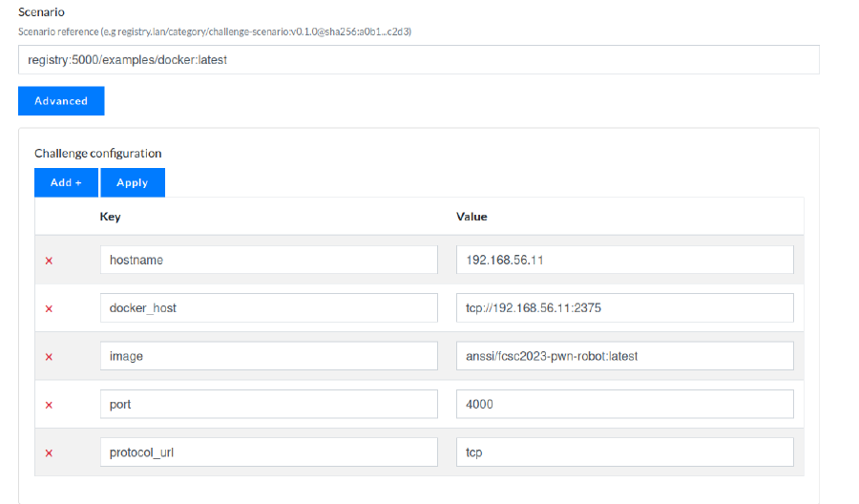Click the 4000 port value field
The width and height of the screenshot is (859, 504).
coord(624,404)
